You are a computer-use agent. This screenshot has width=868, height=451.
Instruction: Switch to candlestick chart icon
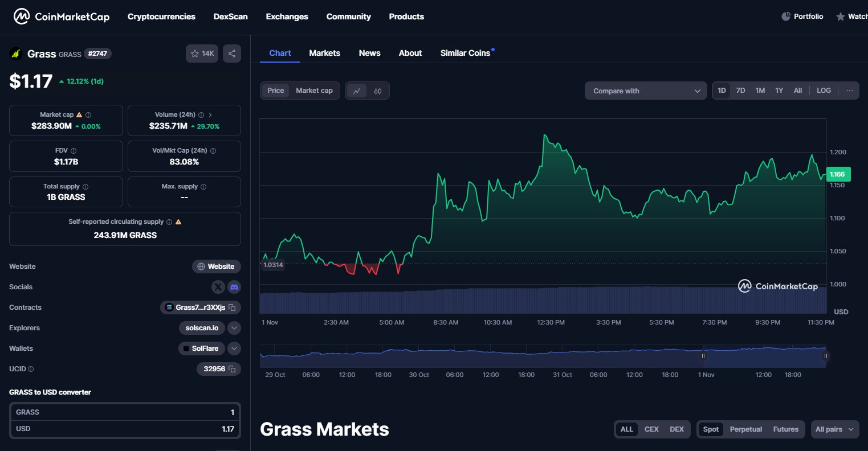(378, 91)
